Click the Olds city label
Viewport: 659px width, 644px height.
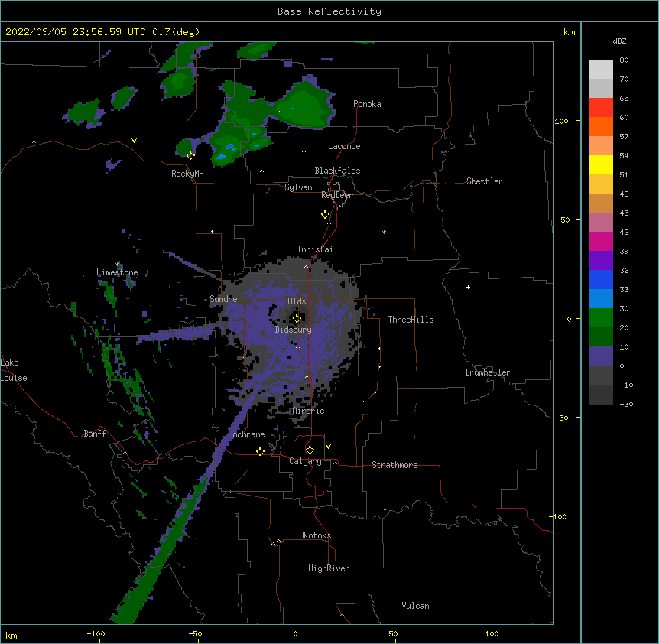(297, 301)
